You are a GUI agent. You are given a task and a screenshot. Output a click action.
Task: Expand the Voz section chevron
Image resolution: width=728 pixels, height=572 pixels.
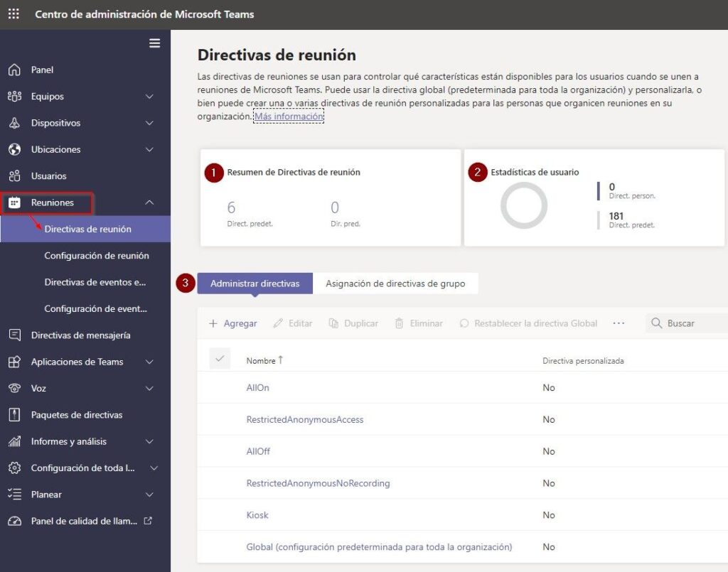[x=149, y=389]
